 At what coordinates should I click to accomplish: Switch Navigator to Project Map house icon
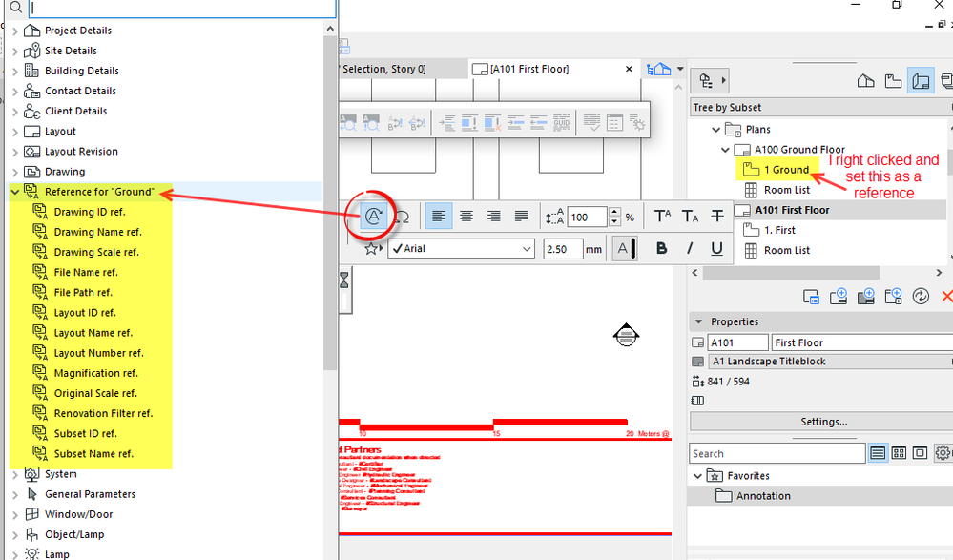click(x=865, y=81)
